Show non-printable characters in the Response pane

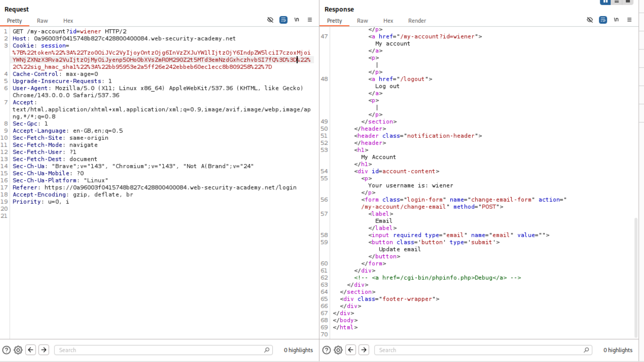616,20
